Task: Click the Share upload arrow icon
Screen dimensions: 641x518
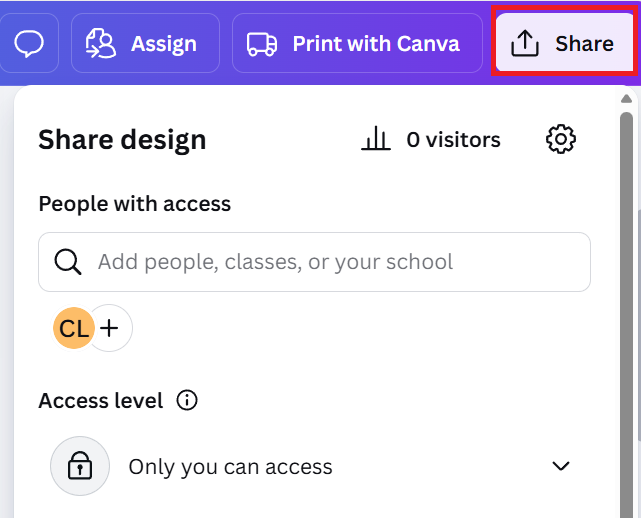Action: pos(525,43)
